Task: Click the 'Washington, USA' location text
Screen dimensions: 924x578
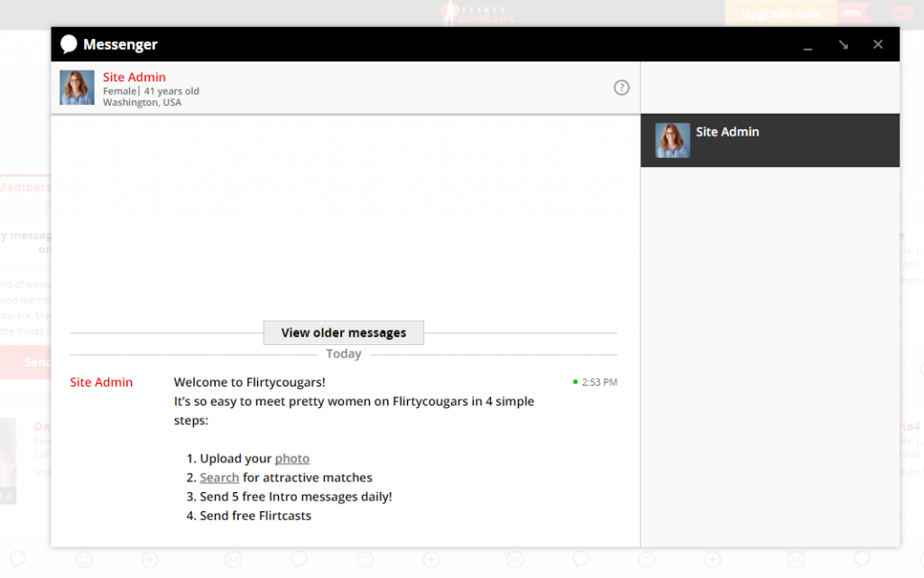Action: [142, 102]
